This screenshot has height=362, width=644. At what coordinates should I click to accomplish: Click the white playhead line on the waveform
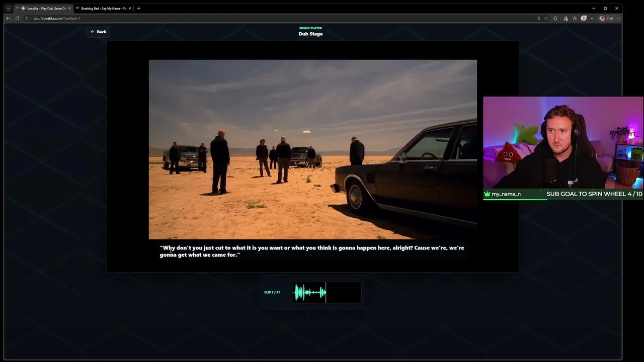(x=326, y=292)
